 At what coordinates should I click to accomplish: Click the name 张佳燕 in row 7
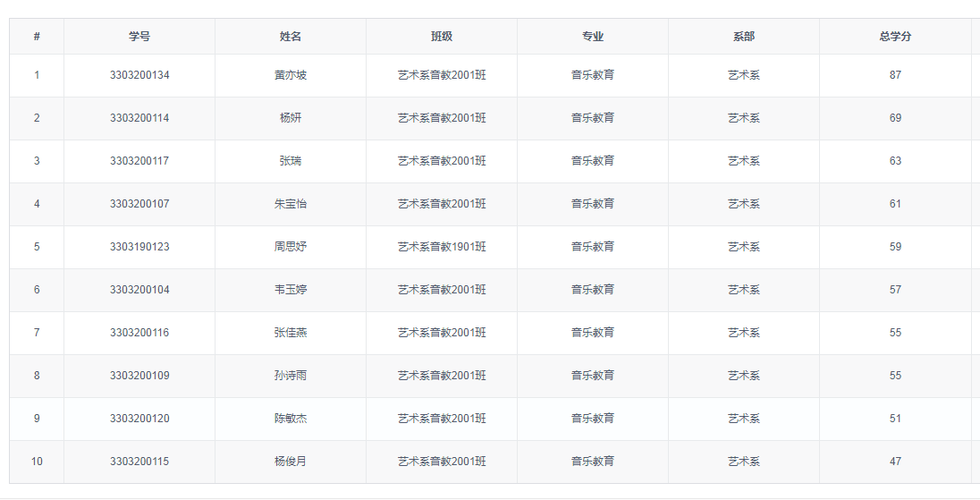tap(290, 333)
